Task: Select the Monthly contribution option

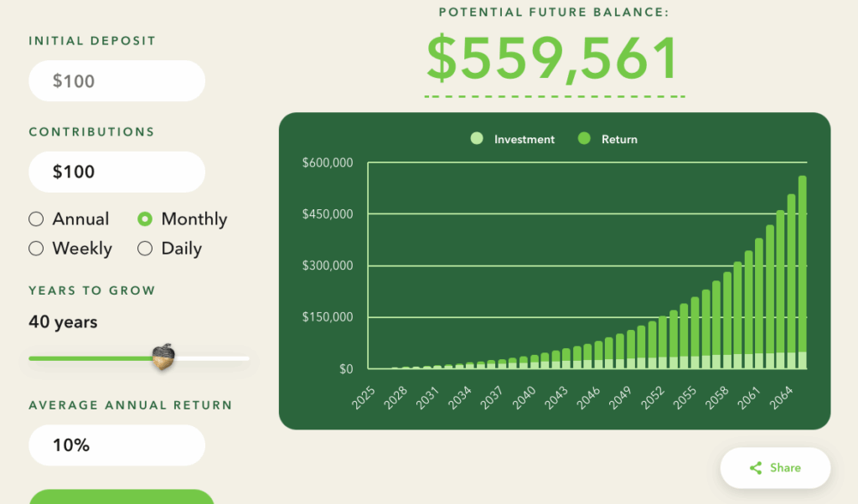Action: coord(145,219)
